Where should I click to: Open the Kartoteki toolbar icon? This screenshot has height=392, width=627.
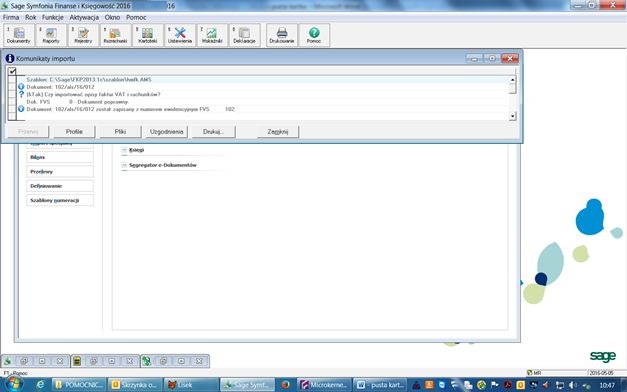click(148, 35)
